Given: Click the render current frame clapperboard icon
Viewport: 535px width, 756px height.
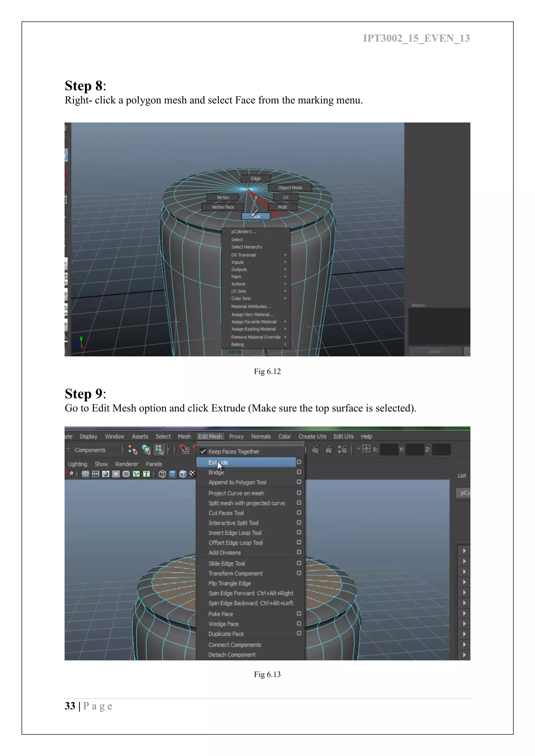Looking at the screenshot, I should [x=315, y=449].
